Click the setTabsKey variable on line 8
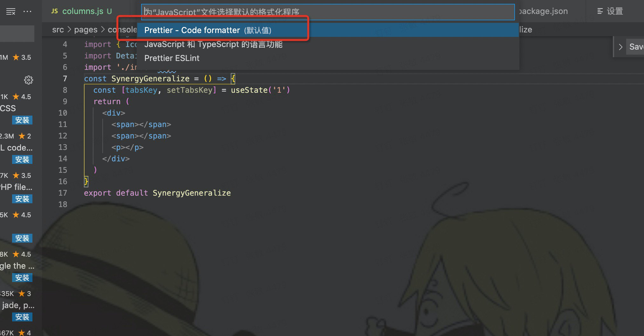644x336 pixels. tap(189, 90)
